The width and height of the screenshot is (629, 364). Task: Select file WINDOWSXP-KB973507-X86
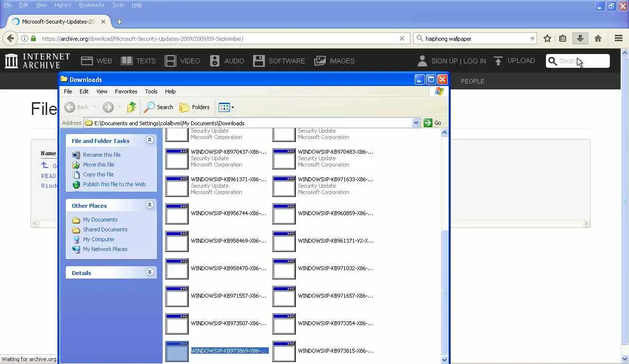point(216,324)
